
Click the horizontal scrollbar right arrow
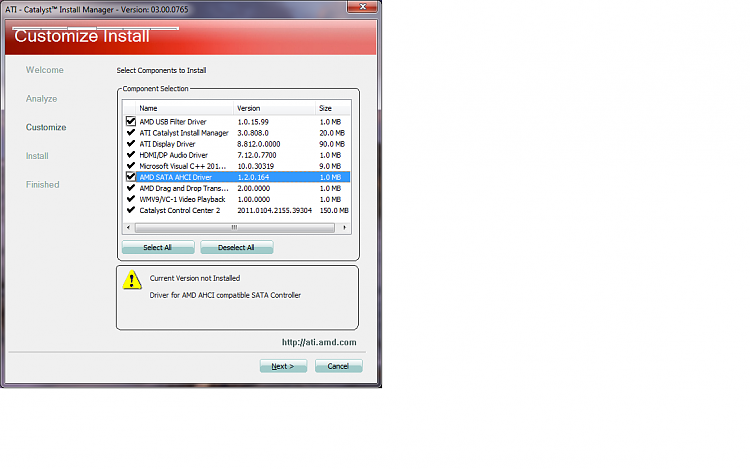345,228
